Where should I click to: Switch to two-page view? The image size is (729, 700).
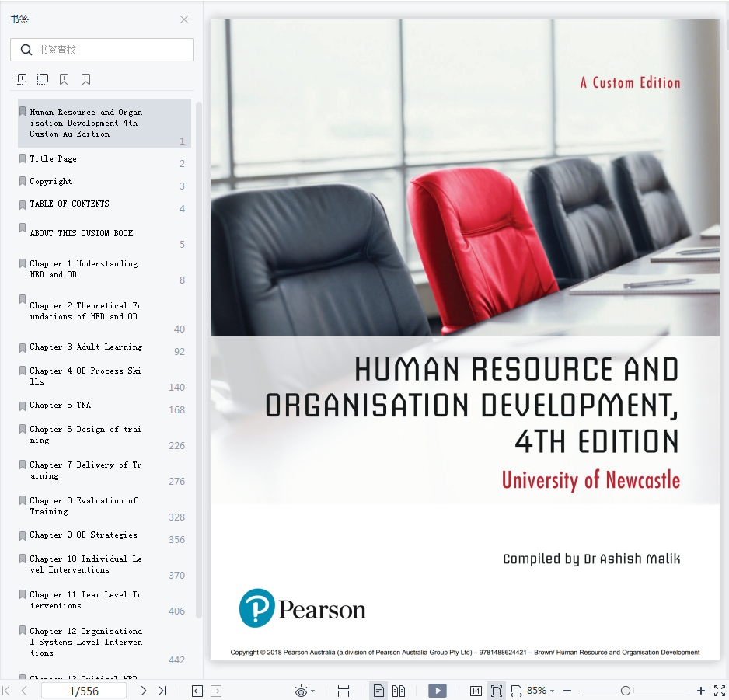[x=399, y=691]
